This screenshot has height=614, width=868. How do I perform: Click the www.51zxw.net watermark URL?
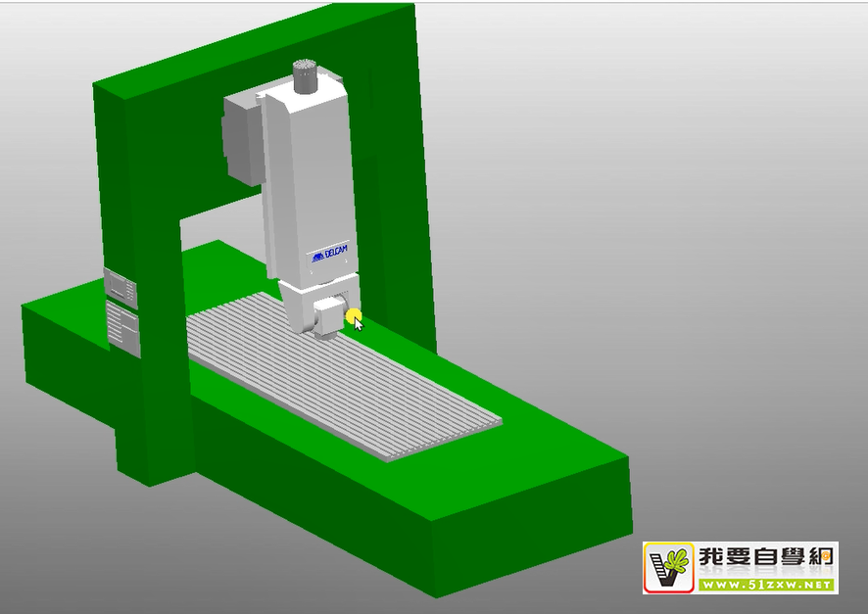(x=766, y=585)
